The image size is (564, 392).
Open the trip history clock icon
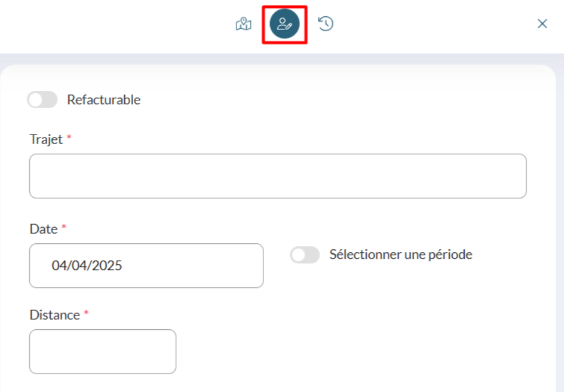tap(326, 24)
